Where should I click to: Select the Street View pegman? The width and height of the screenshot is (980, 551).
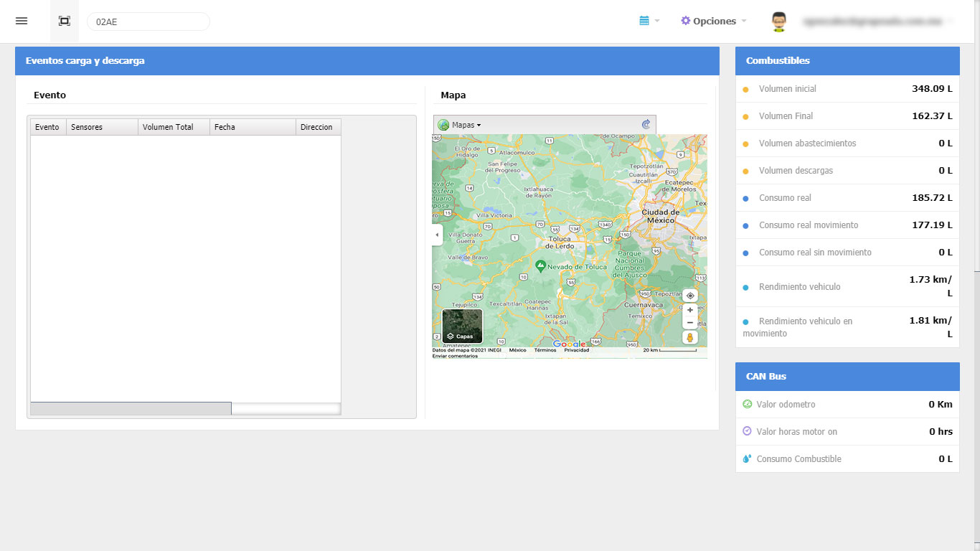pyautogui.click(x=690, y=337)
